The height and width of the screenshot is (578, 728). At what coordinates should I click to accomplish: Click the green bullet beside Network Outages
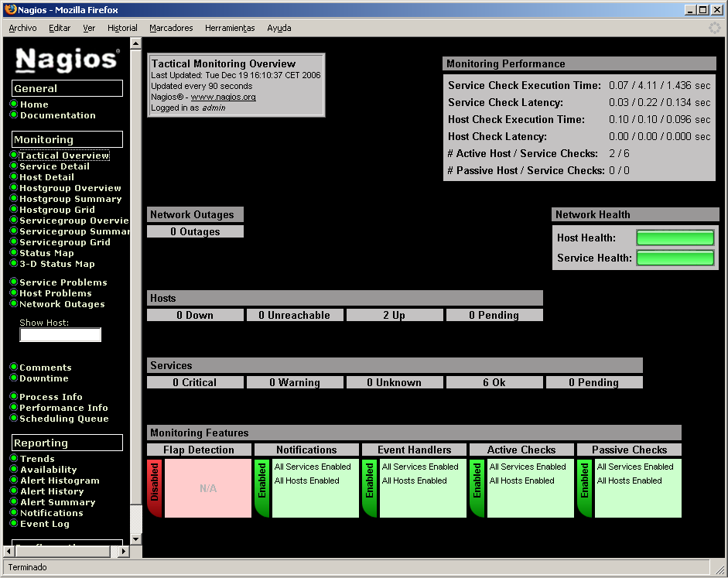[x=14, y=303]
